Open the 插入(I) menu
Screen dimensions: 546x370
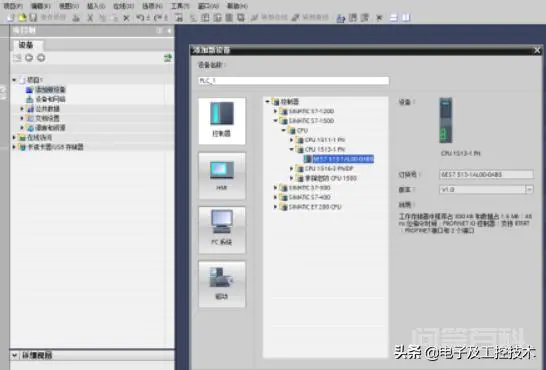[x=96, y=6]
